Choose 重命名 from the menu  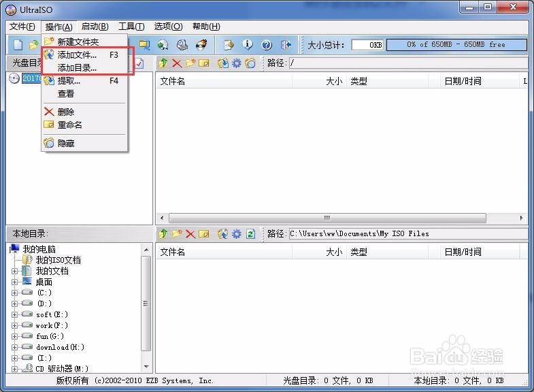[x=84, y=125]
